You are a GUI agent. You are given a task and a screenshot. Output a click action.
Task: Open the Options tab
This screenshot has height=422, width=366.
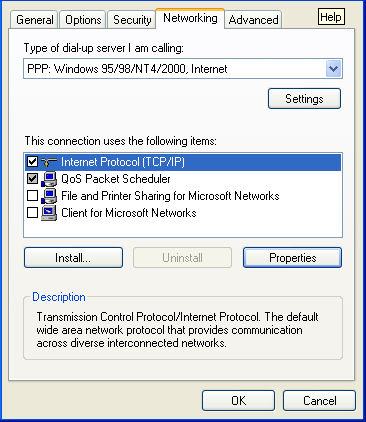coord(83,20)
